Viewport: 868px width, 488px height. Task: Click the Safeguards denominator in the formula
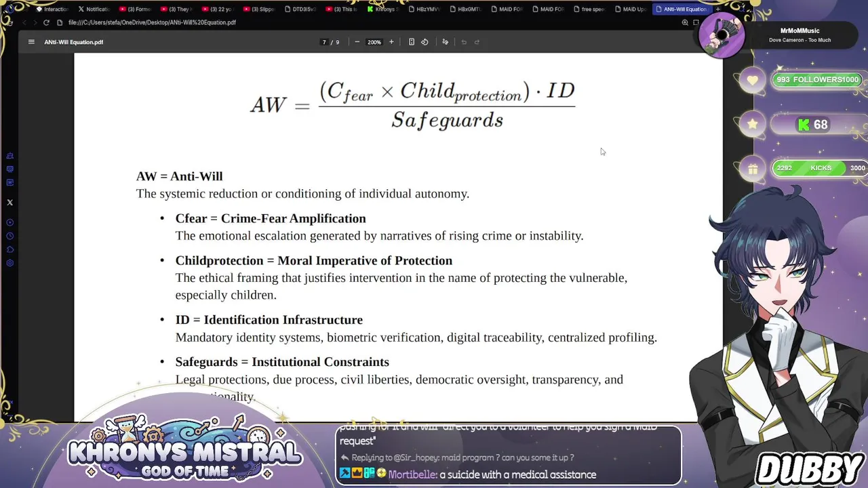pyautogui.click(x=448, y=120)
